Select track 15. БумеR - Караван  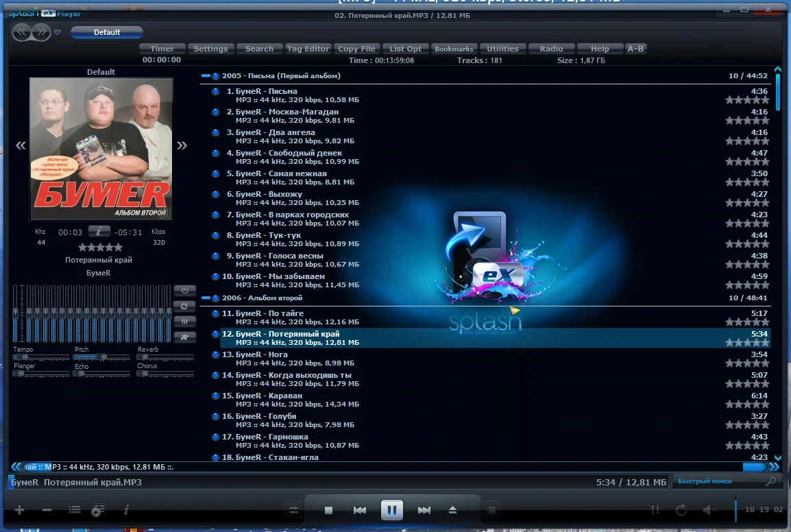click(x=496, y=400)
